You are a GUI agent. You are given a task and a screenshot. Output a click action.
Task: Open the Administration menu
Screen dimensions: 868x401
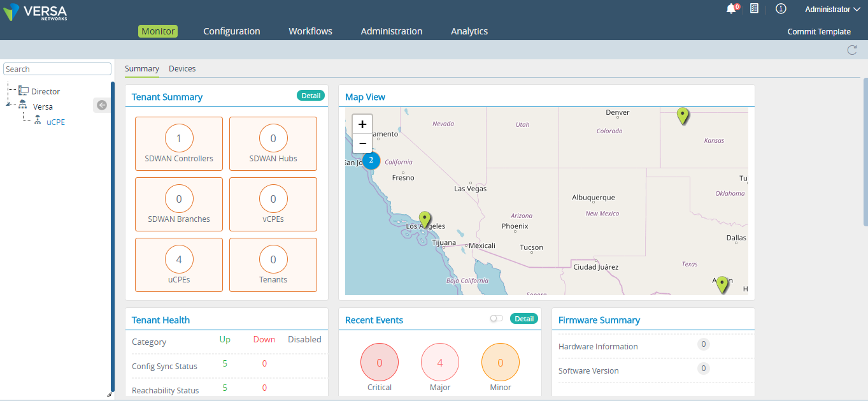392,31
